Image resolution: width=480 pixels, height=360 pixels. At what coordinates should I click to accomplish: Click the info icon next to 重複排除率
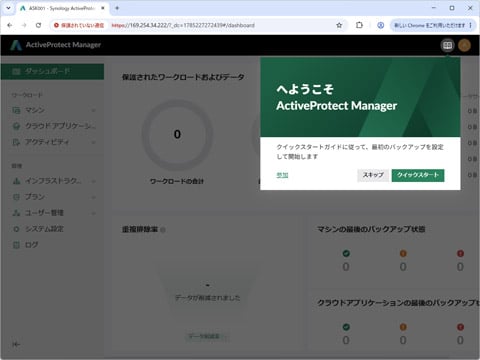click(163, 230)
